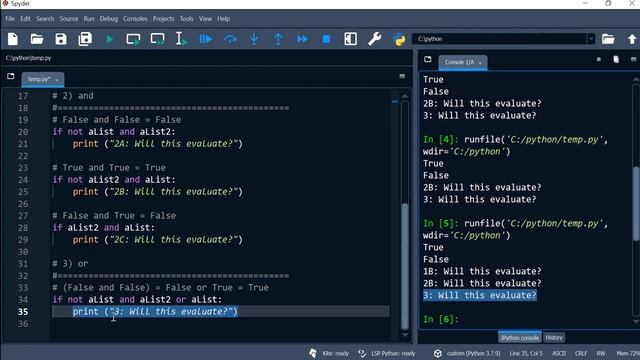The image size is (640, 360).
Task: Open the File menu
Action: click(x=10, y=19)
